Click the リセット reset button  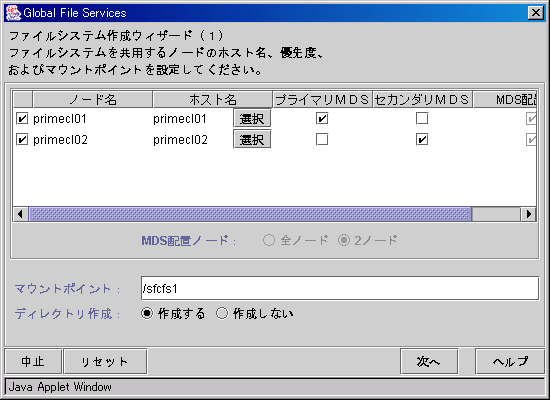105,361
